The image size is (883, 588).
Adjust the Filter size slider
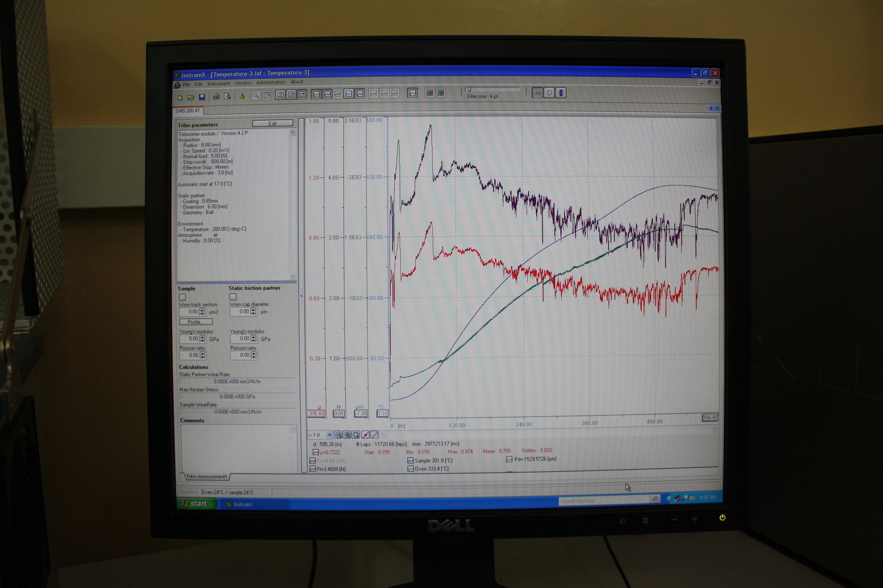469,89
